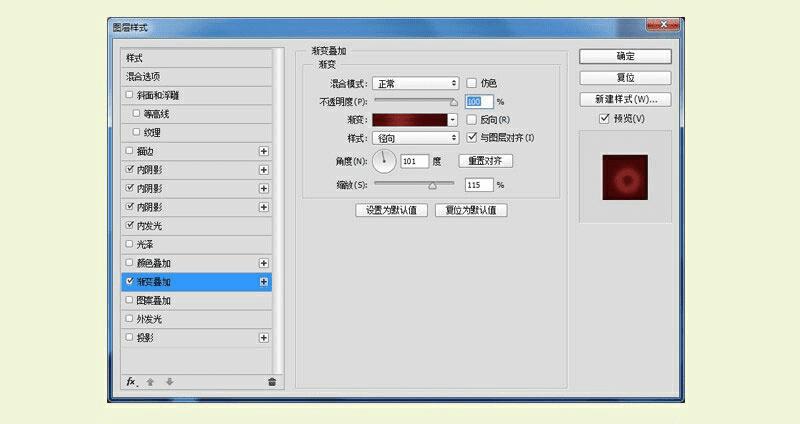Enable the 投影 checkbox
This screenshot has width=800, height=424.
point(129,337)
